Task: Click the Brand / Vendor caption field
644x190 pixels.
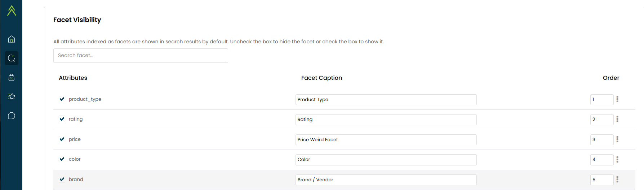Action: coord(386,180)
